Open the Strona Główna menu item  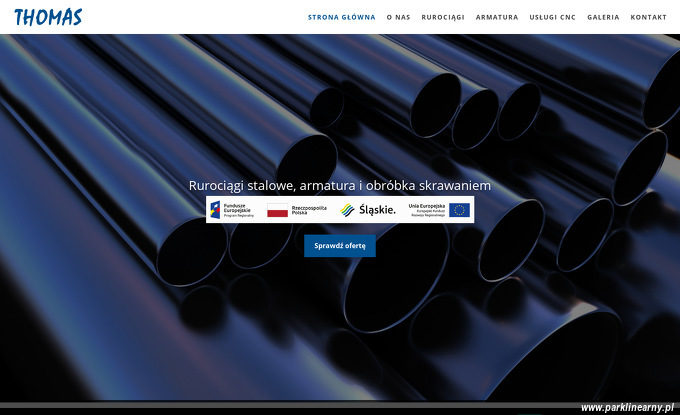click(x=341, y=17)
